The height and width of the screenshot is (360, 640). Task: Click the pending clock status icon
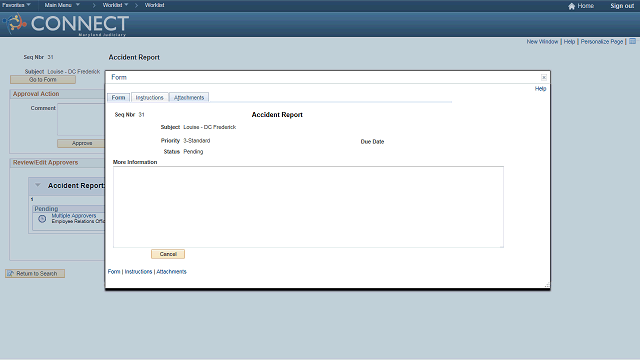tap(42, 219)
